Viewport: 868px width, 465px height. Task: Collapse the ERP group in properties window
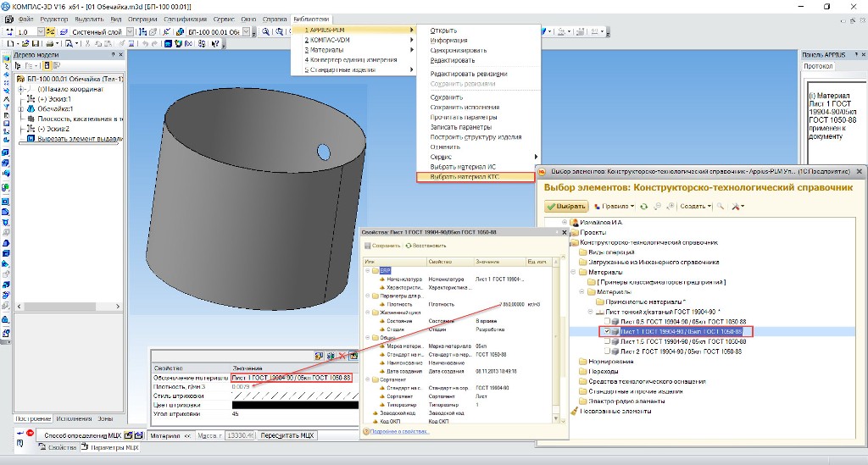tap(368, 270)
